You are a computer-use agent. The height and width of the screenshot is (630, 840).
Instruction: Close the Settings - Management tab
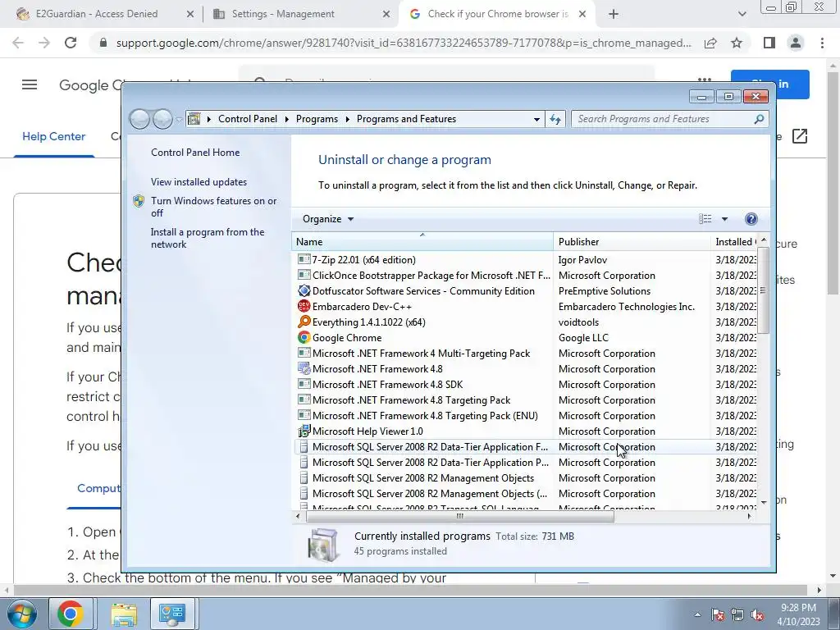pyautogui.click(x=386, y=14)
